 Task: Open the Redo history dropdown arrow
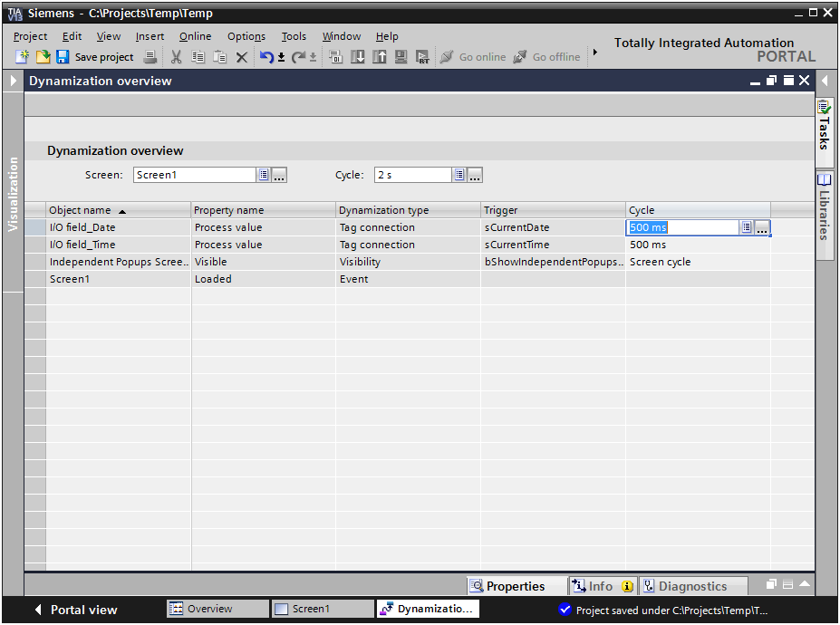tap(313, 57)
